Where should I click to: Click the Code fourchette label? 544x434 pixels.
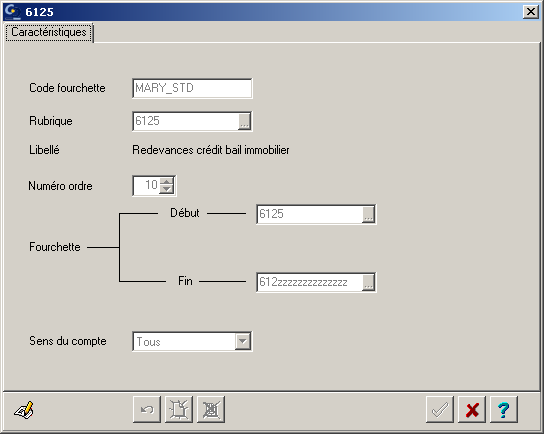pos(67,88)
